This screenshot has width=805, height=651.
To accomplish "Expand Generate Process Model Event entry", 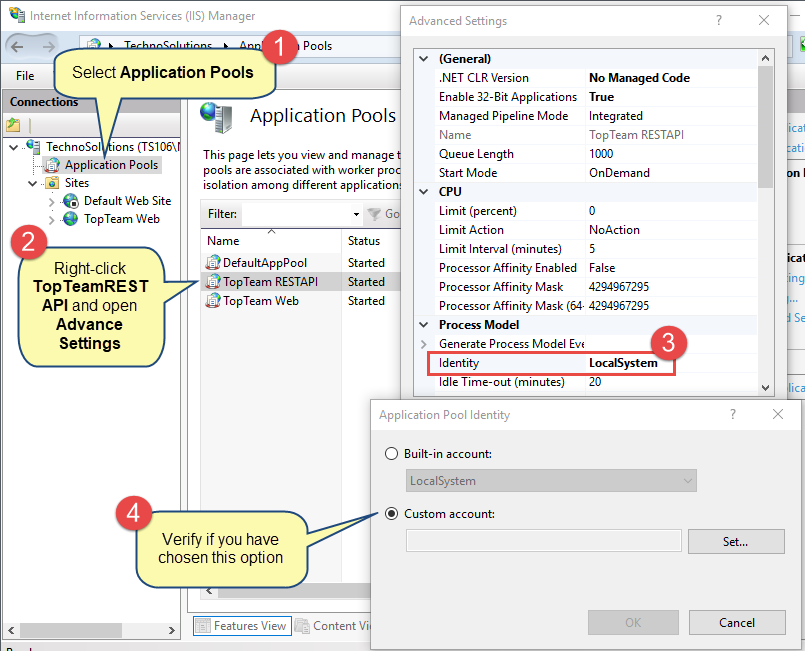I will point(424,343).
